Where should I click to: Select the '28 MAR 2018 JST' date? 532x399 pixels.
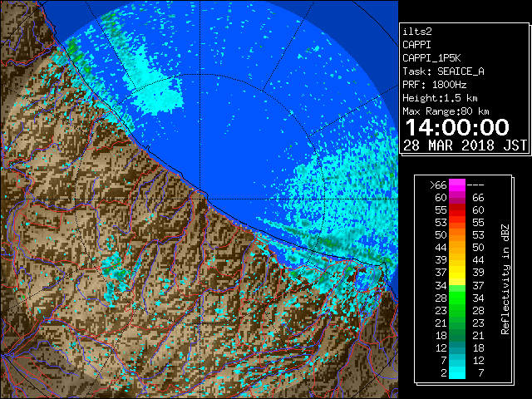[465, 145]
